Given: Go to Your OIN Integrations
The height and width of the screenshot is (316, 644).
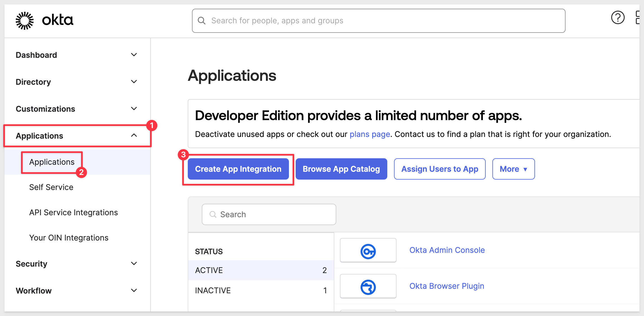Looking at the screenshot, I should tap(69, 238).
